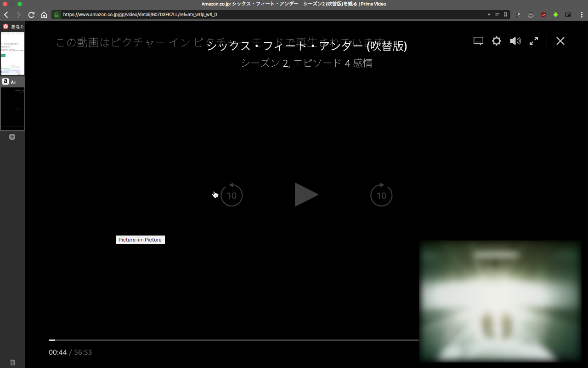Toggle reader view in the address bar
This screenshot has height=368, width=588.
497,15
